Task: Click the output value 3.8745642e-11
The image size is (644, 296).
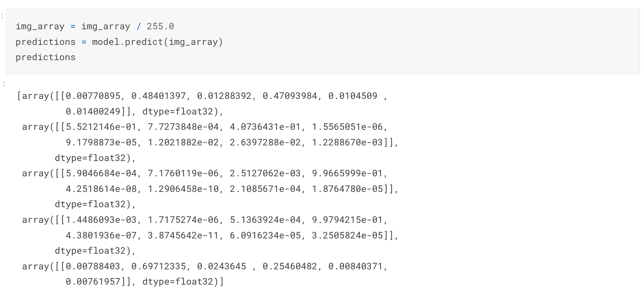Action: coord(183,235)
